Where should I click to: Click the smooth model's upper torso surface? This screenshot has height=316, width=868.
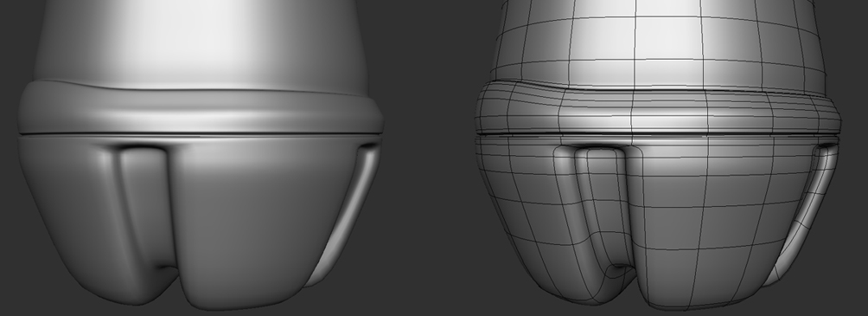201,44
